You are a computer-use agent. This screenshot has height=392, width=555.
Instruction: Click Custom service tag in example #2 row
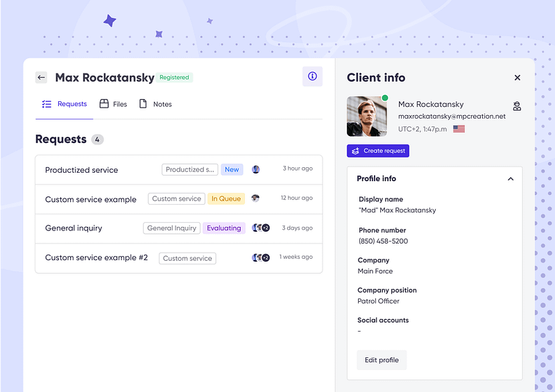[x=187, y=259]
